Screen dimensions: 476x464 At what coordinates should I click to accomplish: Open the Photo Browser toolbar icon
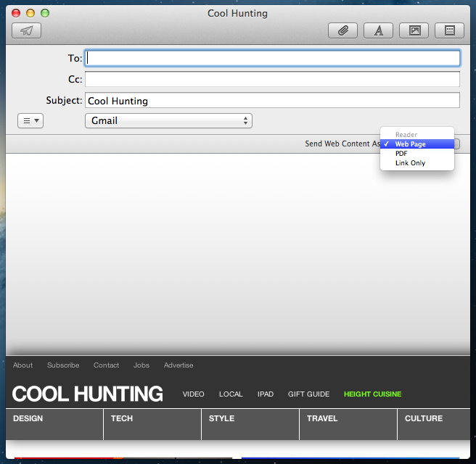[414, 30]
